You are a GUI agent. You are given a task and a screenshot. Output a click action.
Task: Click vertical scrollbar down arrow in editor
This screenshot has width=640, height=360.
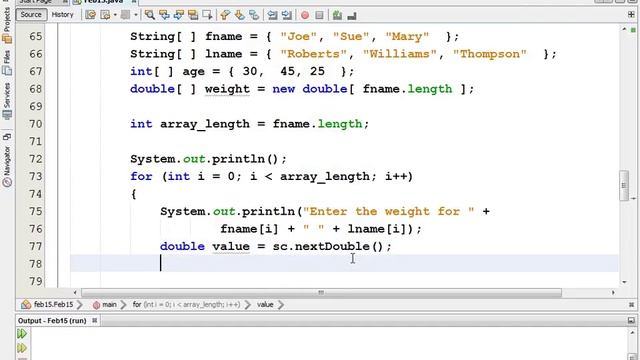624,282
